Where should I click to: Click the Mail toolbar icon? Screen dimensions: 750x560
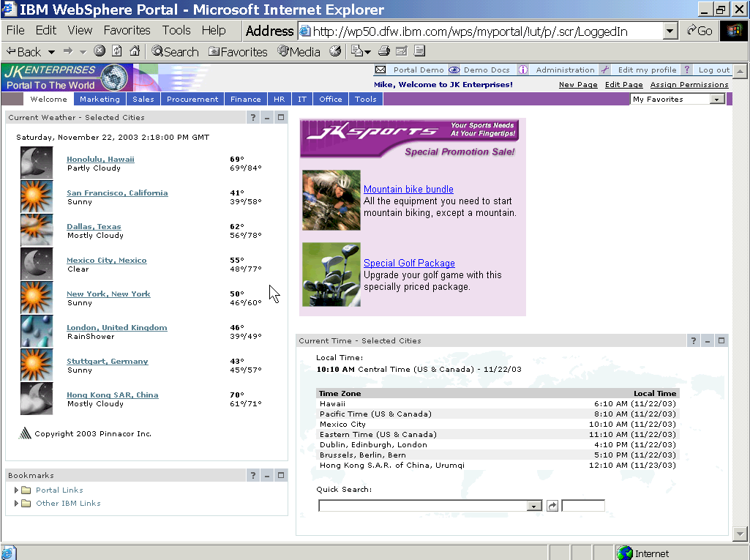(357, 51)
